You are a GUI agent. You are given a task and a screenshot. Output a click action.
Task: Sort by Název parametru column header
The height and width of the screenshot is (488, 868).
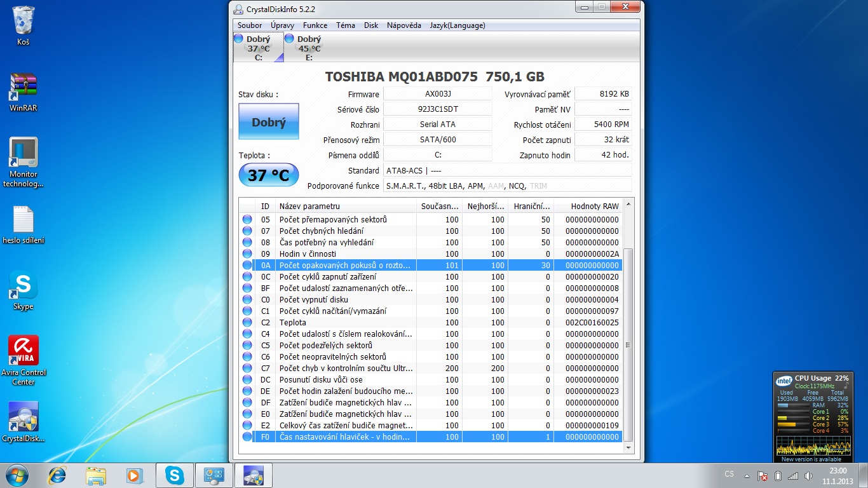(346, 206)
